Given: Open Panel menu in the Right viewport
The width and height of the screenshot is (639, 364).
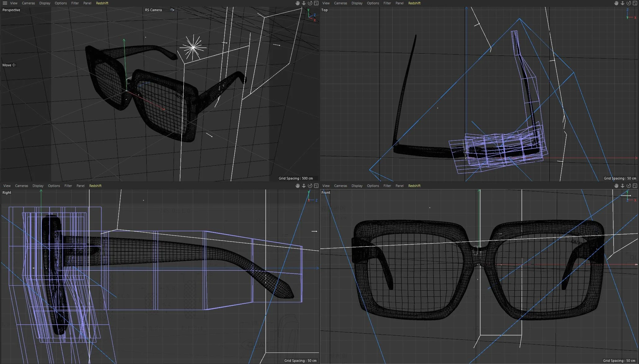Looking at the screenshot, I should pos(81,186).
